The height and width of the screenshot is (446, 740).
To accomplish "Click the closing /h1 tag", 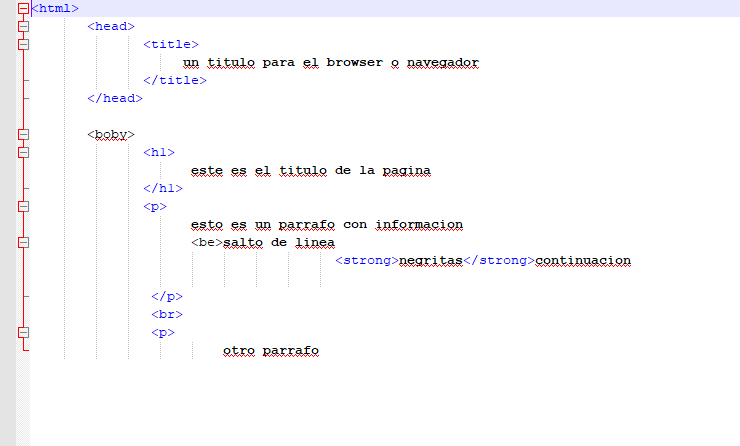I will point(163,188).
